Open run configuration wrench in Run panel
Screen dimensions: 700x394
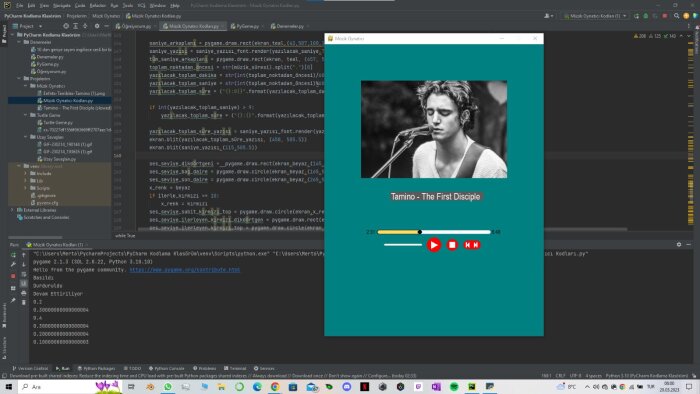pyautogui.click(x=13, y=265)
